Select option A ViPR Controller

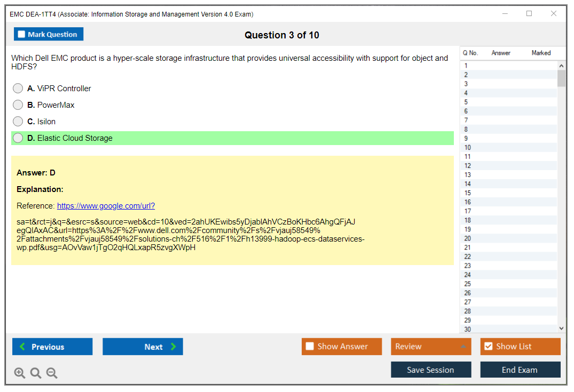pos(18,89)
